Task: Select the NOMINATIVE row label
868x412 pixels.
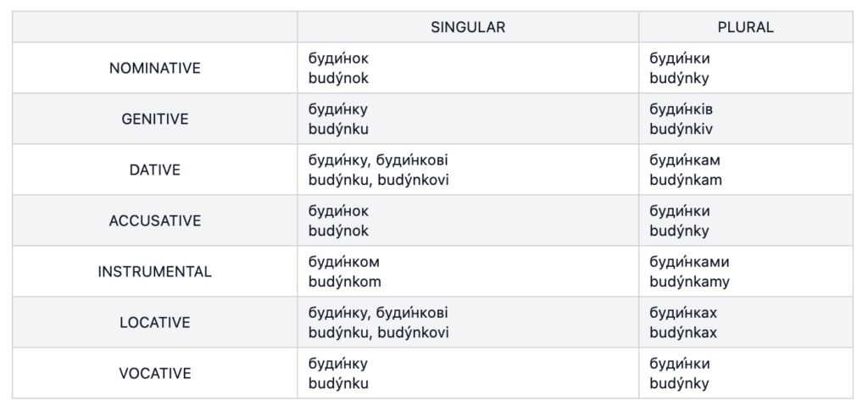Action: point(154,68)
